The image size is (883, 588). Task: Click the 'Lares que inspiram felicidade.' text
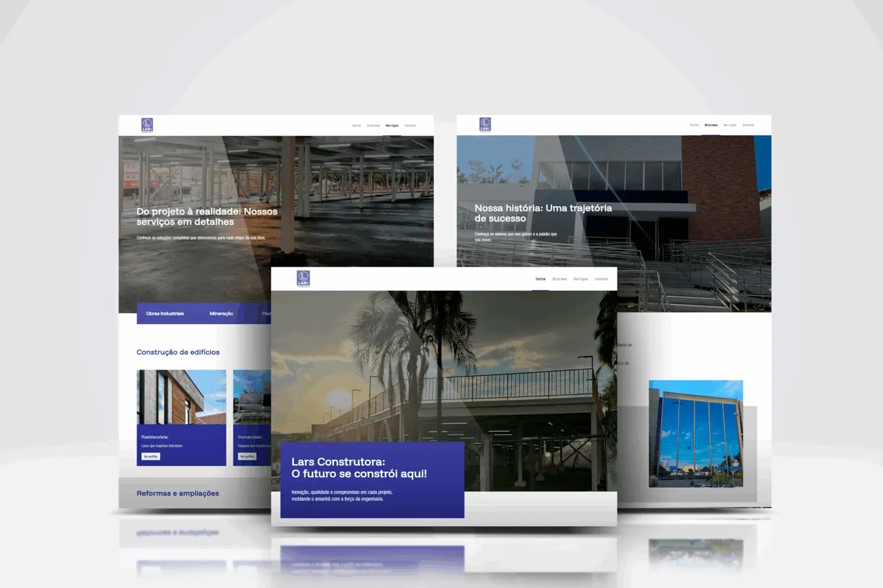point(161,446)
